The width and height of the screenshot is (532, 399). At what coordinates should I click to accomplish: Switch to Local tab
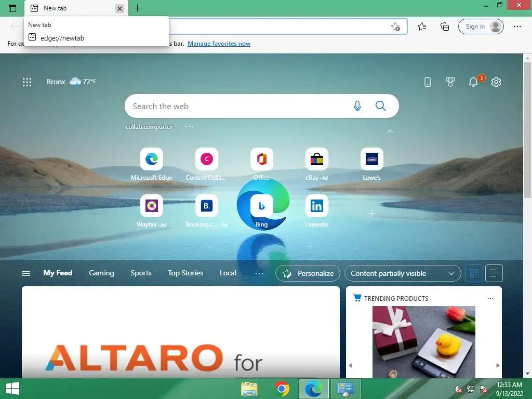(x=228, y=273)
